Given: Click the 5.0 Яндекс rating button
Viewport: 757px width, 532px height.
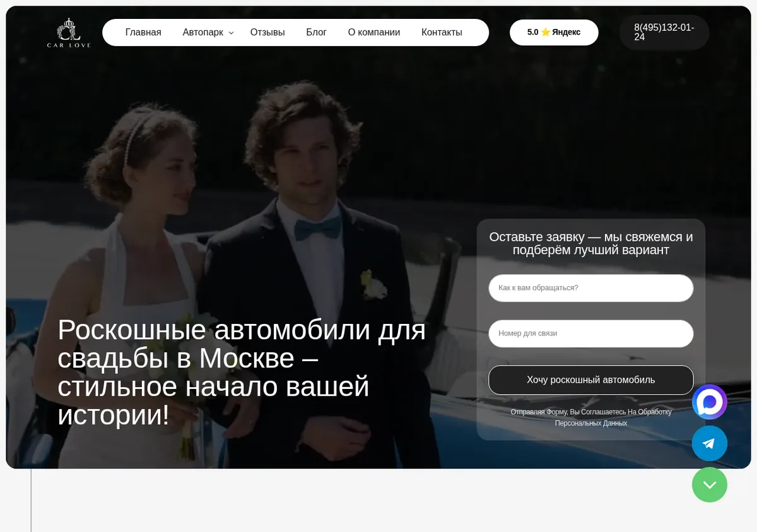Looking at the screenshot, I should (554, 32).
